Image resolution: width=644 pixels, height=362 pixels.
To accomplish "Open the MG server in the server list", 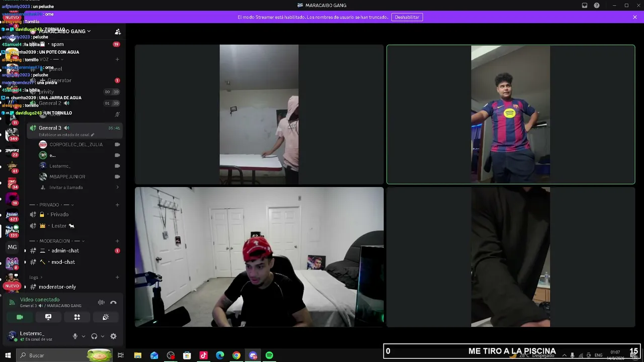I will [12, 247].
